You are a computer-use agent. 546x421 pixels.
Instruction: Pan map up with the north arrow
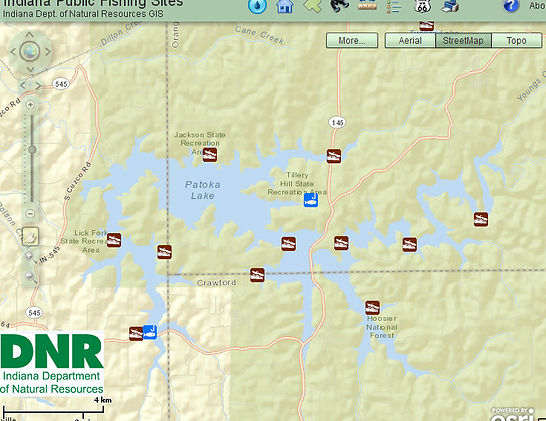[x=30, y=34]
